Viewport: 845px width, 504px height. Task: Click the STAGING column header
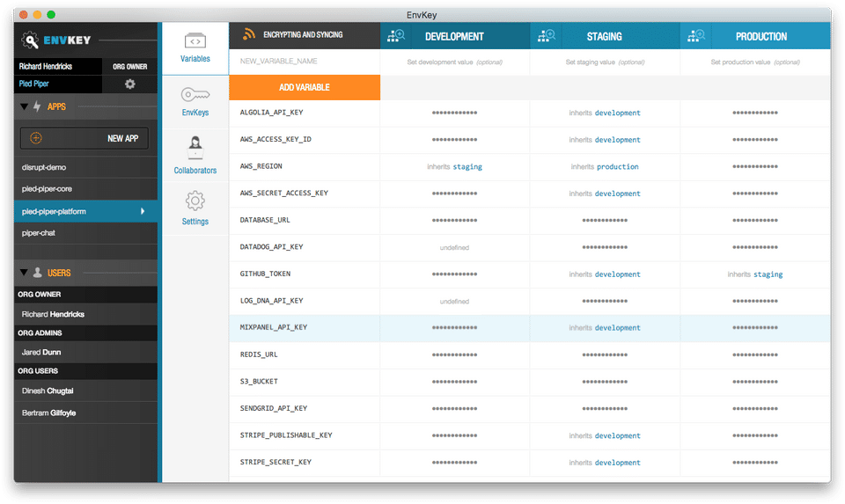pyautogui.click(x=604, y=36)
